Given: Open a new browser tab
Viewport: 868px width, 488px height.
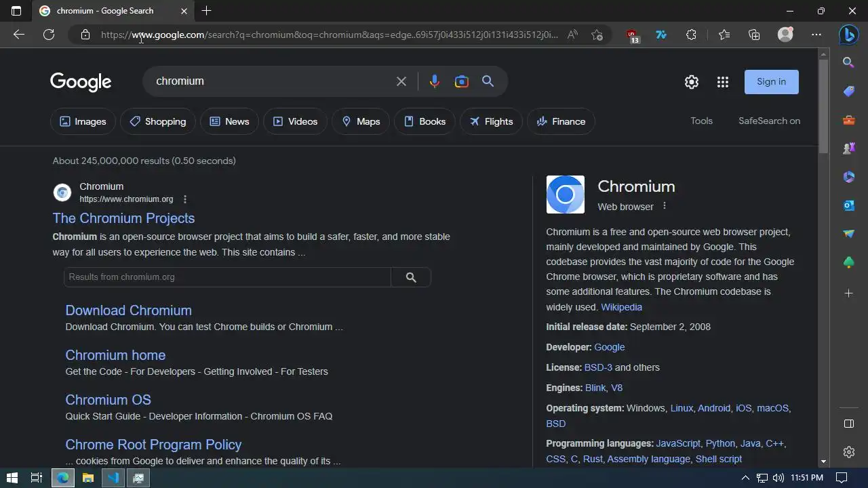Looking at the screenshot, I should click(x=207, y=11).
